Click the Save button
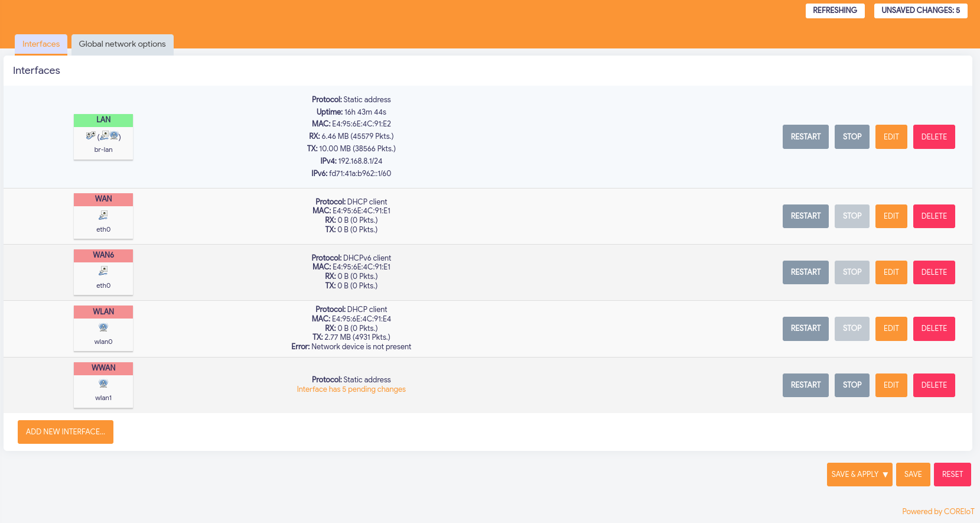The width and height of the screenshot is (980, 523). click(x=913, y=475)
